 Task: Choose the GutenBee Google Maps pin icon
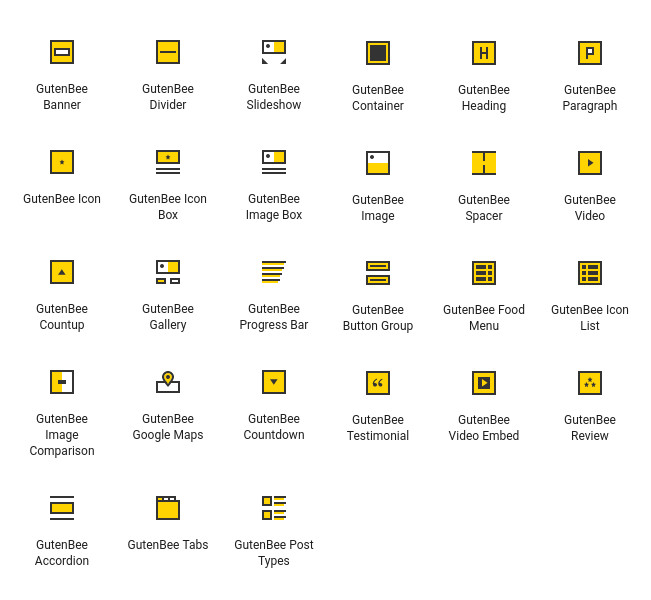pyautogui.click(x=168, y=382)
